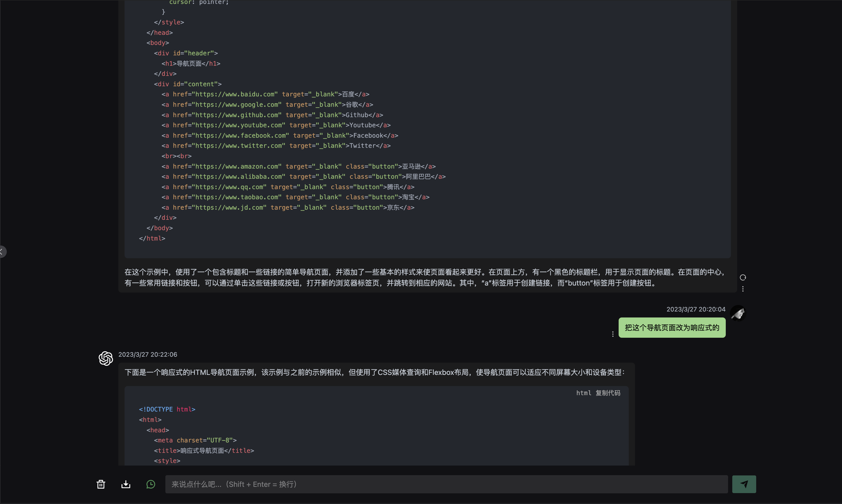
Task: Click the github.com code line
Action: (x=272, y=115)
